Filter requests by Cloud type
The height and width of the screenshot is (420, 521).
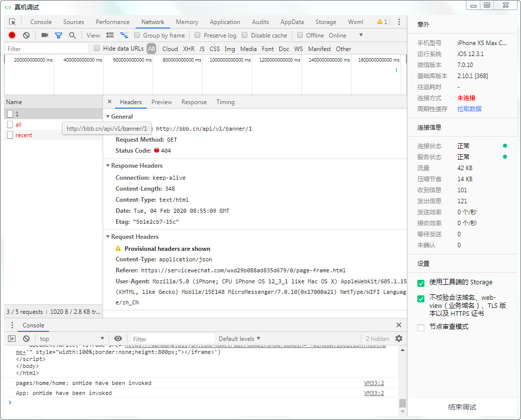[x=170, y=49]
